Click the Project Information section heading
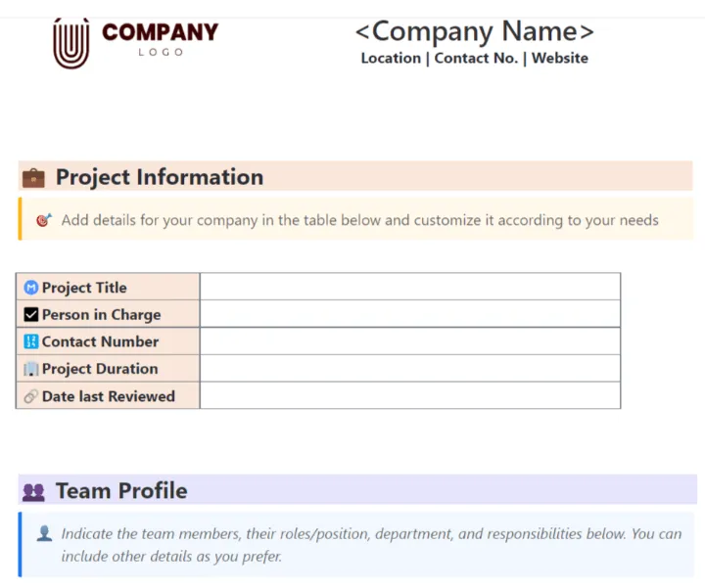The image size is (705, 588). pyautogui.click(x=160, y=177)
